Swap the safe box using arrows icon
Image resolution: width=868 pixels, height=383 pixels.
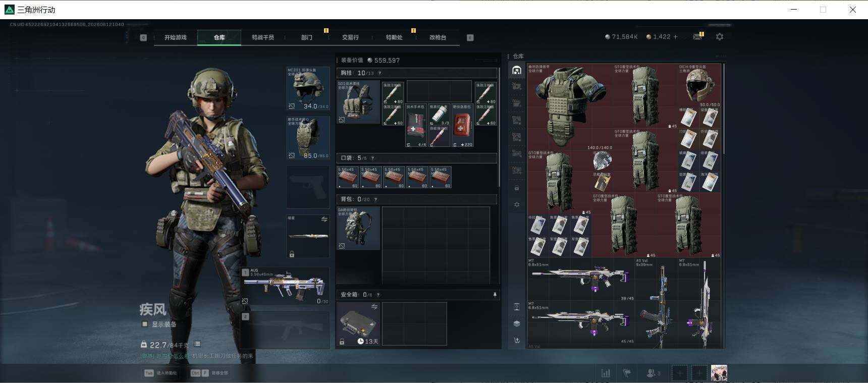pos(374,306)
